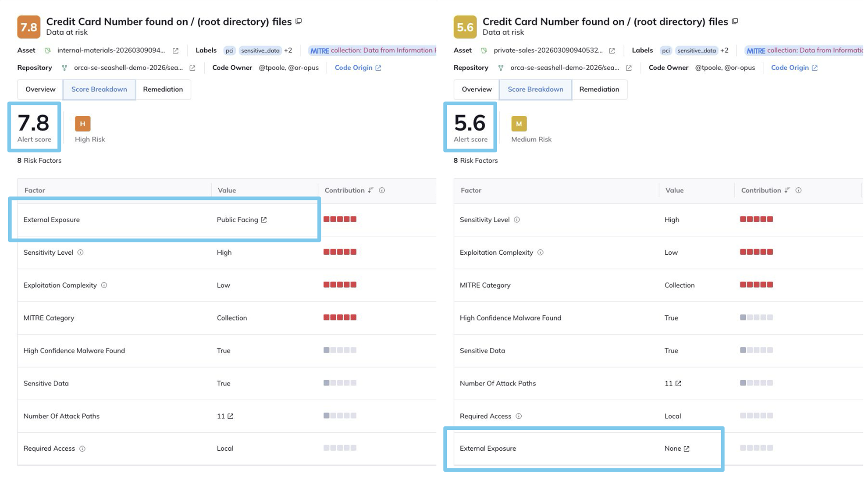Click pci label in right panel
868x488 pixels.
(666, 50)
